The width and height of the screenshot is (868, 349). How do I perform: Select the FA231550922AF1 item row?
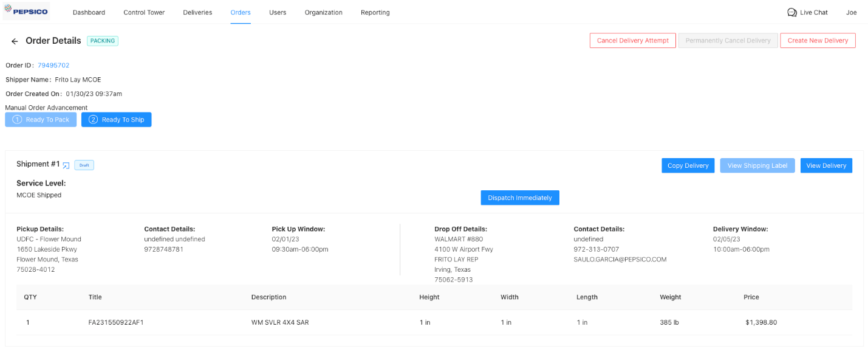(116, 322)
